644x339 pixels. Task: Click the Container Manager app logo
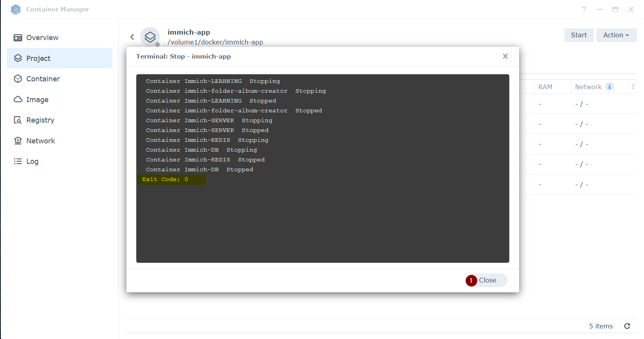coord(16,9)
